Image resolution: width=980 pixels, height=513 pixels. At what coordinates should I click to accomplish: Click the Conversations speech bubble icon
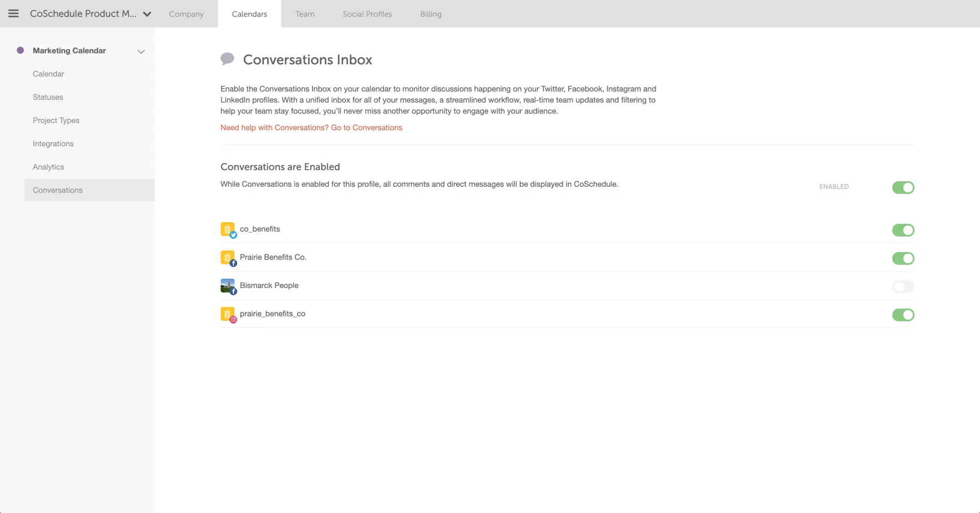pyautogui.click(x=227, y=59)
